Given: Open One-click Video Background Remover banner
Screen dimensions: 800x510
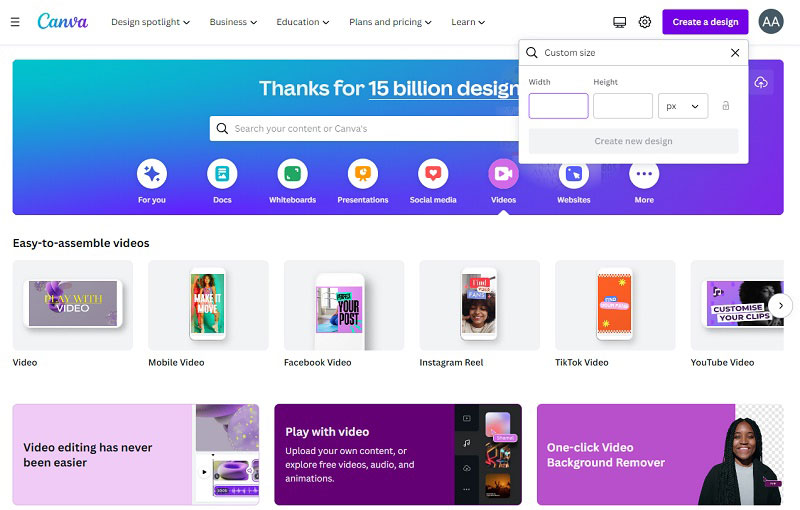Looking at the screenshot, I should [660, 454].
